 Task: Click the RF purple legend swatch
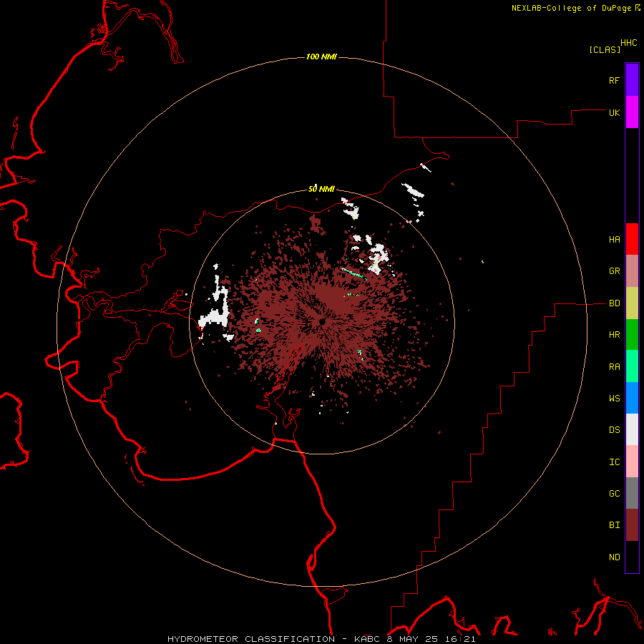(x=632, y=80)
